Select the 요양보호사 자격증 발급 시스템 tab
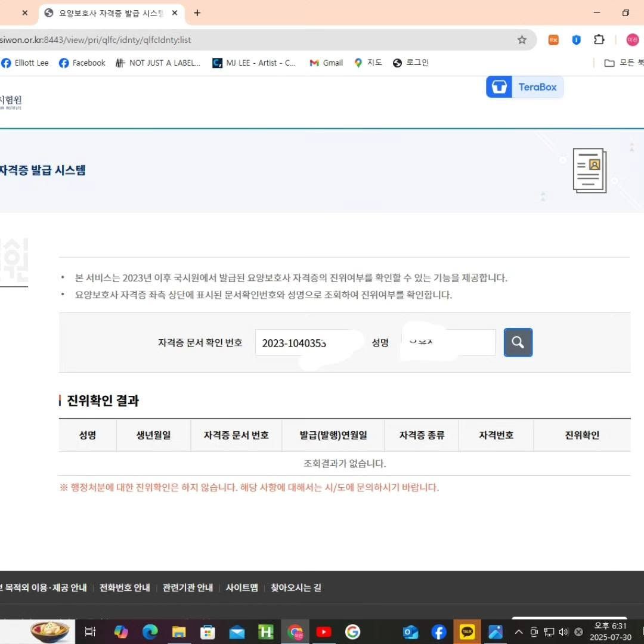The image size is (644, 644). [x=111, y=13]
